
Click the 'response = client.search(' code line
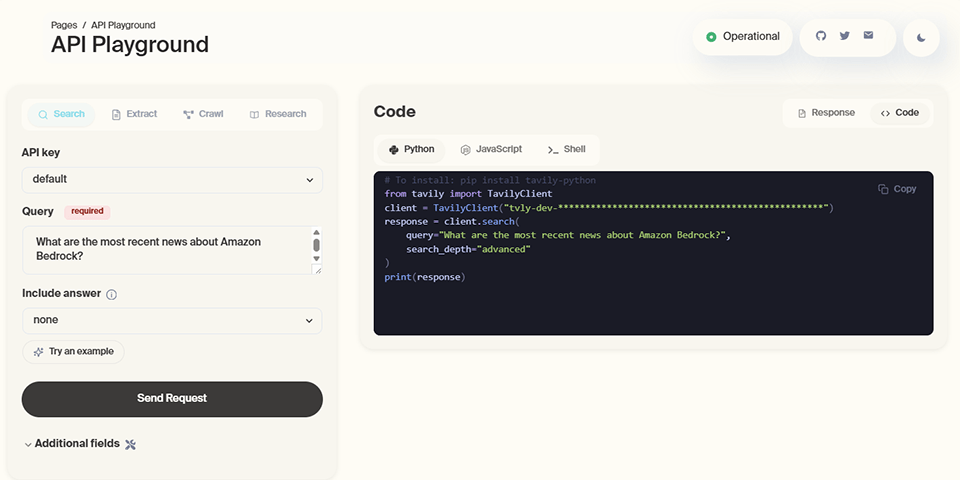click(452, 222)
